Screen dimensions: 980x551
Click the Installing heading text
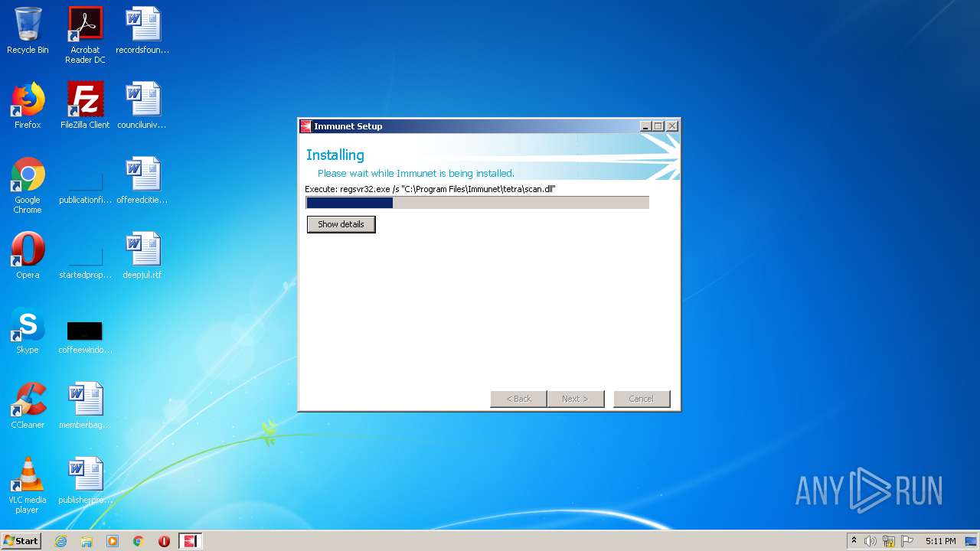335,155
